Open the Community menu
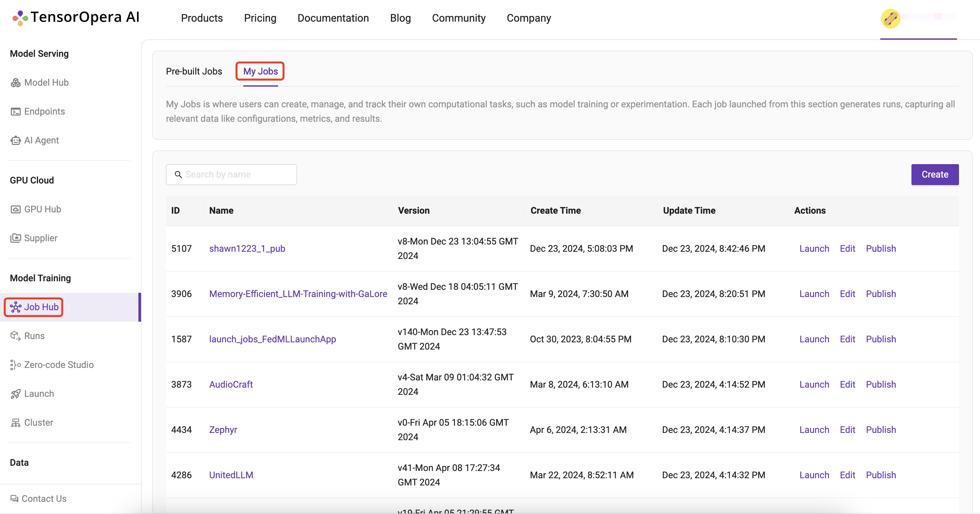The image size is (980, 514). 459,18
